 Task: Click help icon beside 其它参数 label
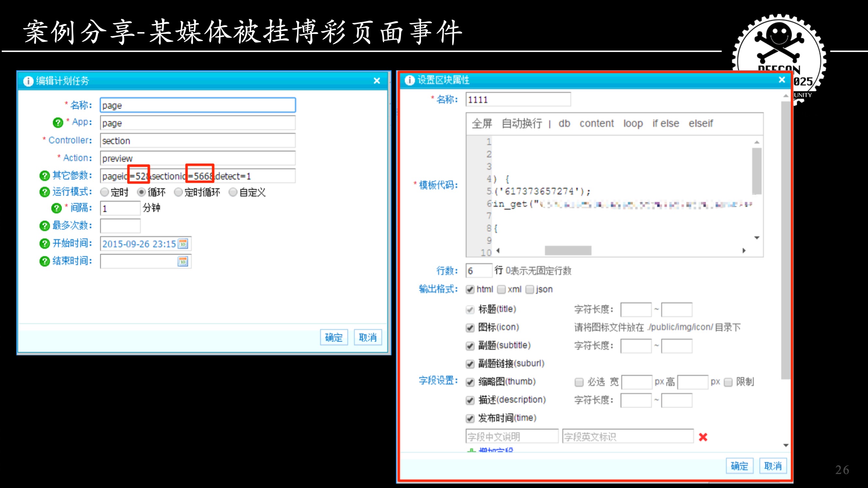tap(45, 175)
